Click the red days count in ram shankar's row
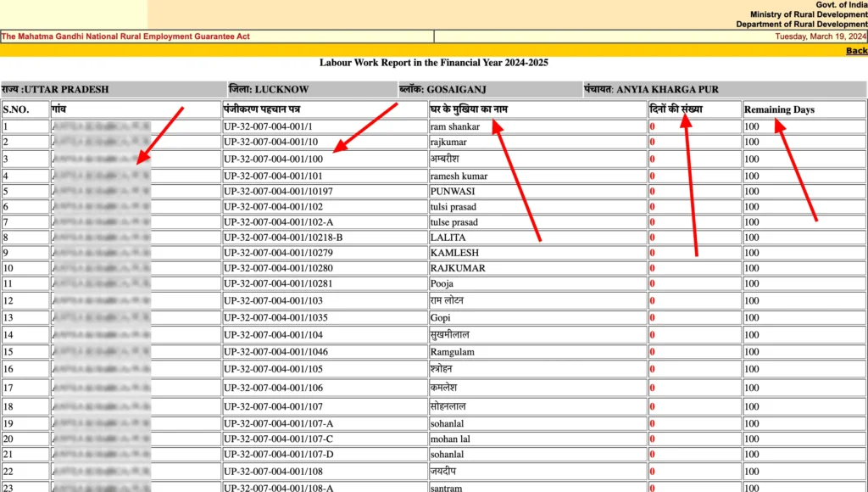Viewport: 868px width, 492px height. 653,127
